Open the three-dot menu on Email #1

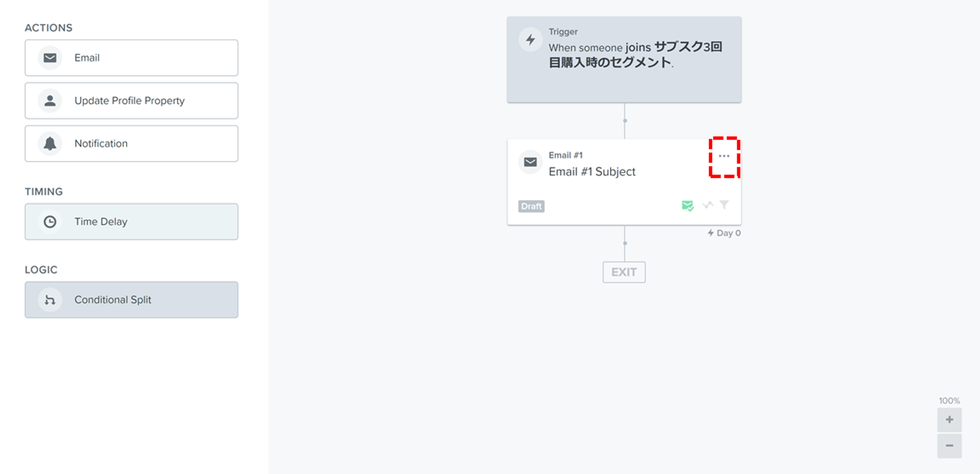(724, 156)
